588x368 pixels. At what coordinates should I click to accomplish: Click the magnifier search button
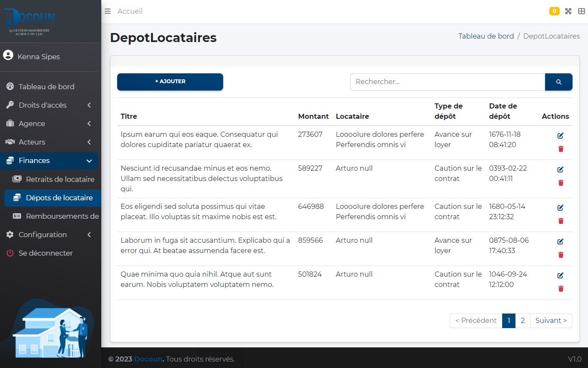558,82
